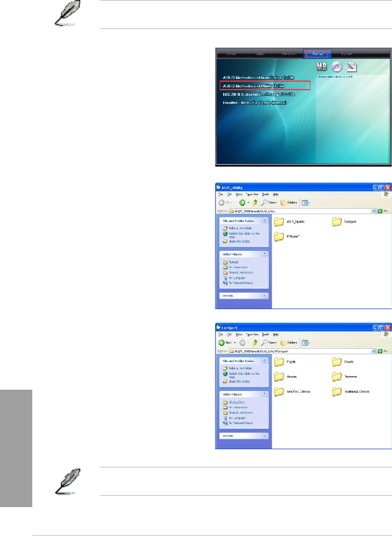This screenshot has height=536, width=392.
Task: Collapse Other Places in FanXpert window
Action: pos(265,394)
